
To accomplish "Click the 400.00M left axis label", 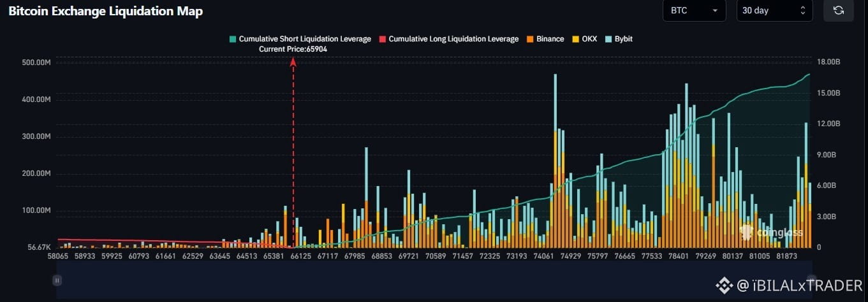I will (36, 100).
